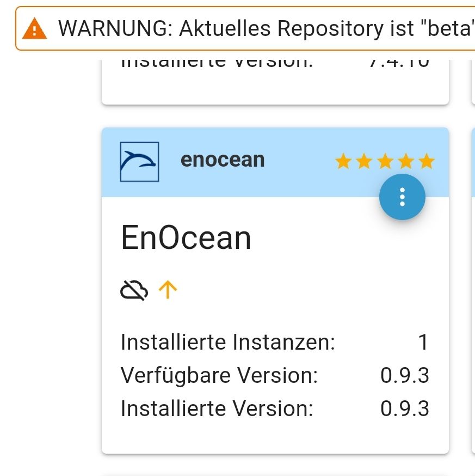Select the bold enocean adapter name in header
Screen dimensions: 475x476
223,160
